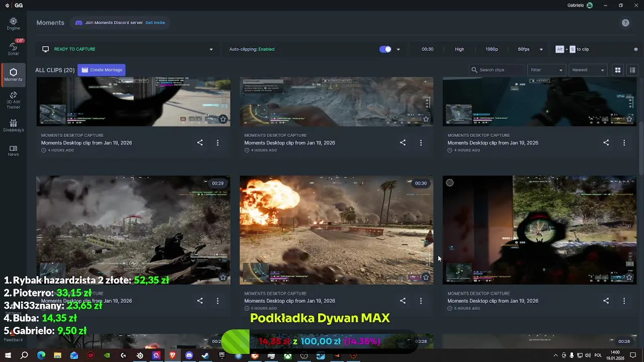Show hidden icons in system tray
Viewport: 644px width, 362px height.
tap(555, 355)
